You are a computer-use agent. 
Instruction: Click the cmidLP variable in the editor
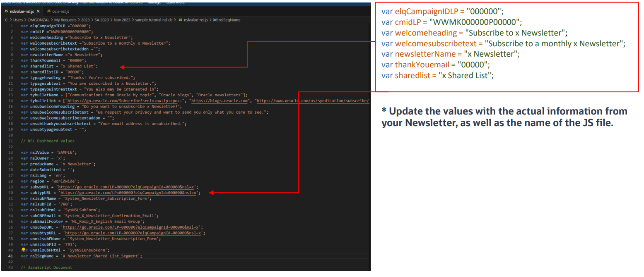[38, 32]
